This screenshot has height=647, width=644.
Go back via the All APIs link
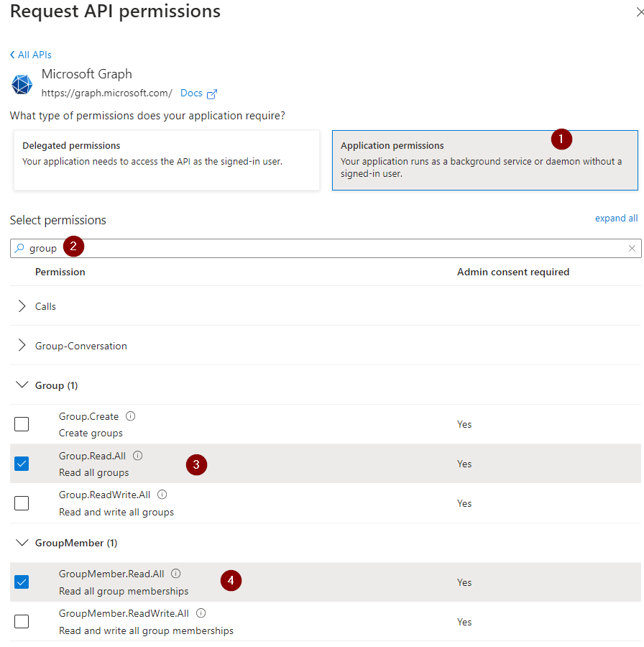pos(31,55)
